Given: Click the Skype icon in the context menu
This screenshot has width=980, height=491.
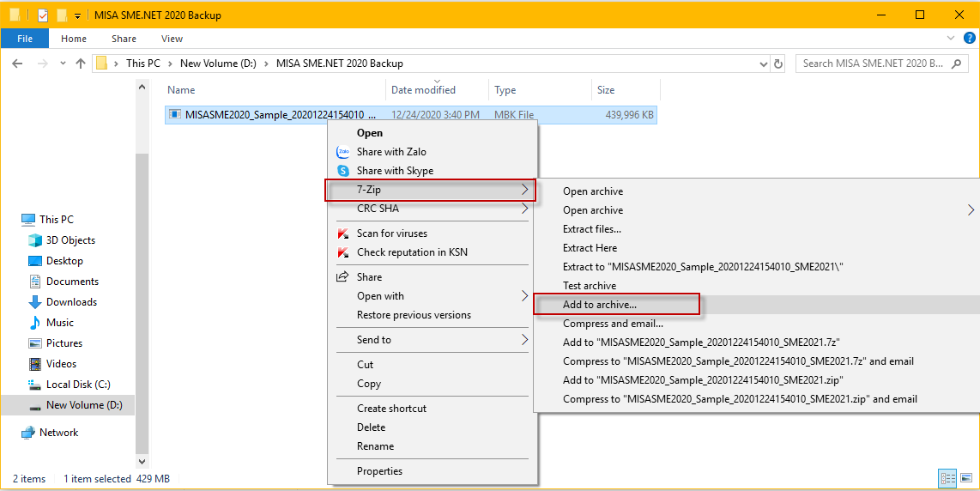Looking at the screenshot, I should click(x=343, y=170).
